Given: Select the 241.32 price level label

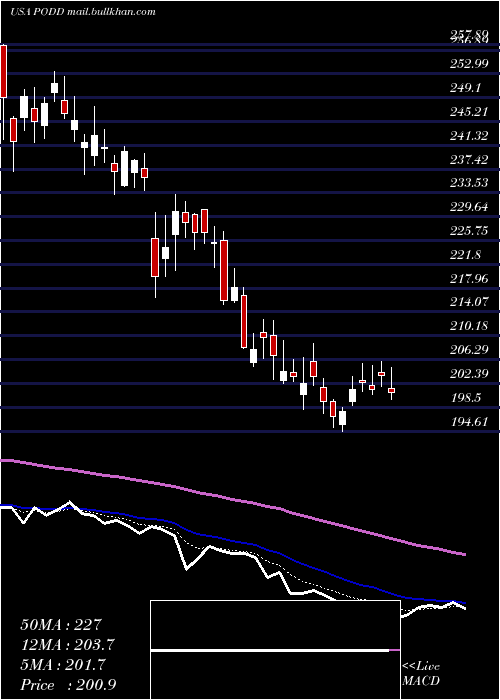Looking at the screenshot, I should click(469, 136).
